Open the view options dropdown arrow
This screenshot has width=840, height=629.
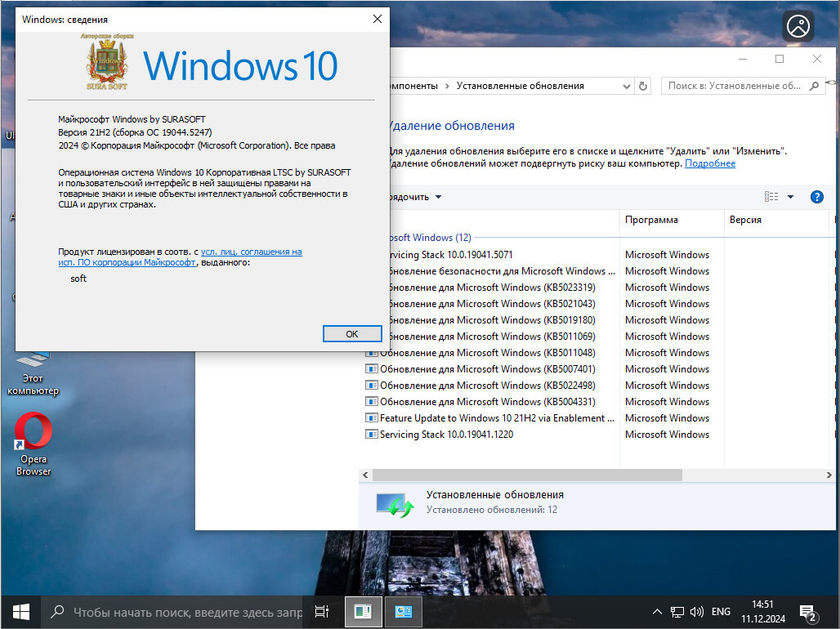pyautogui.click(x=790, y=197)
